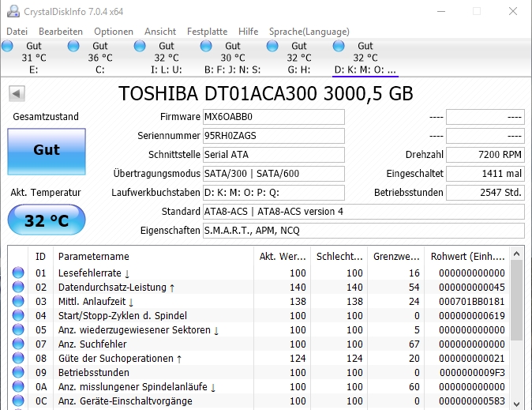Click status dot of Lesefehlerrate row

(18, 273)
